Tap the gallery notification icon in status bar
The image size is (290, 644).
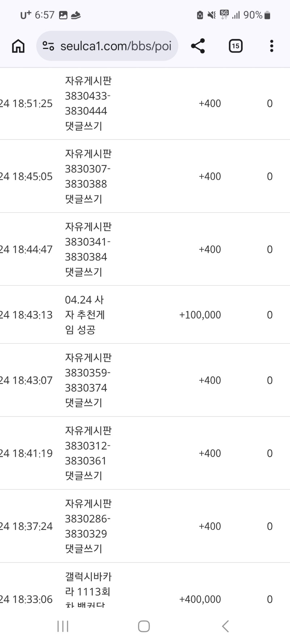click(x=63, y=15)
